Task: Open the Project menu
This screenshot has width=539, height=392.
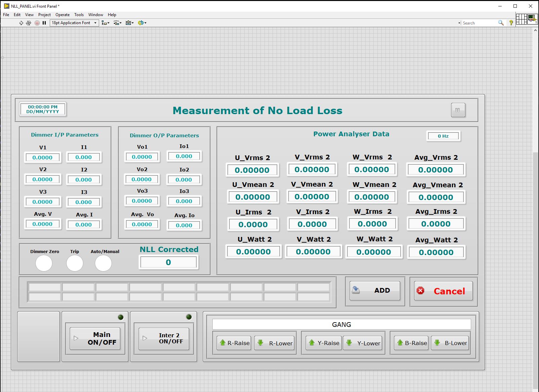Action: pos(44,15)
